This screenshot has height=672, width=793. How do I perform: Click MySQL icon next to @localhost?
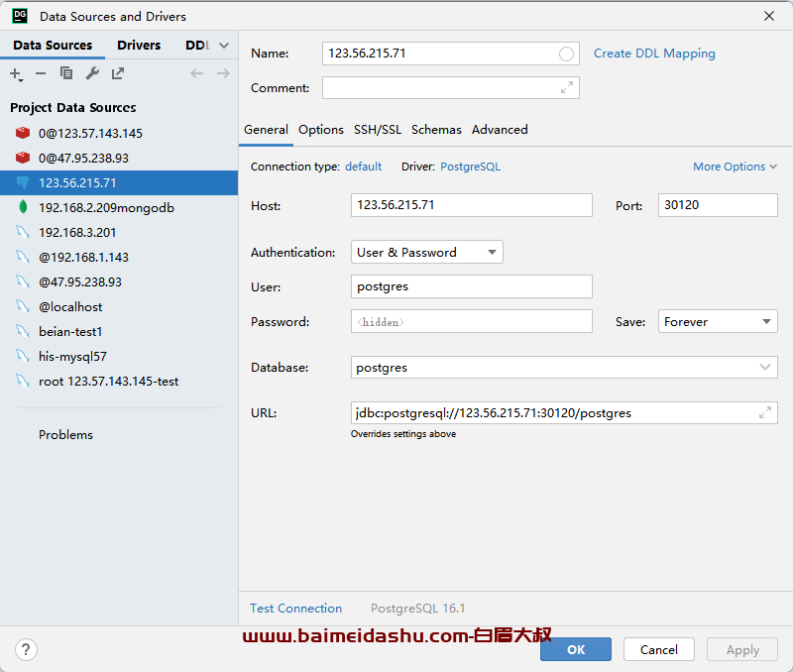[23, 306]
